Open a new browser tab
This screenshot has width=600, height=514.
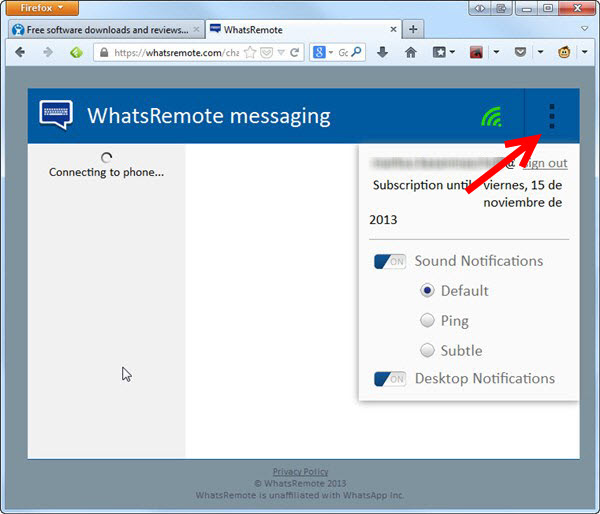413,30
